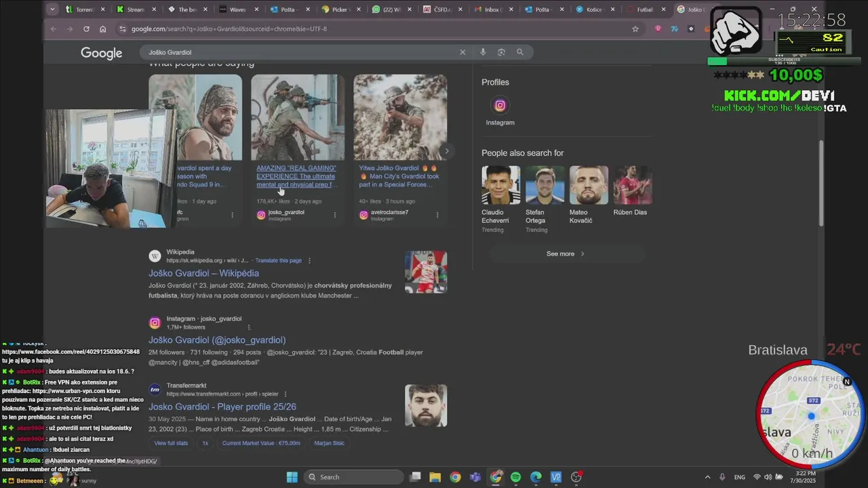Click AMAZING REAL GAMING EXPERIENCE post link
The width and height of the screenshot is (868, 488).
coord(296,176)
